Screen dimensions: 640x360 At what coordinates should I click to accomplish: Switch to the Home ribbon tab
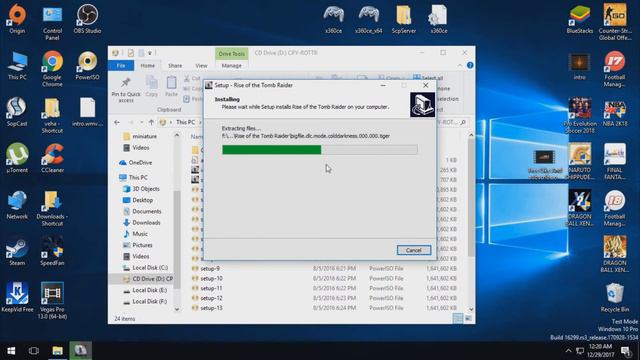(147, 65)
